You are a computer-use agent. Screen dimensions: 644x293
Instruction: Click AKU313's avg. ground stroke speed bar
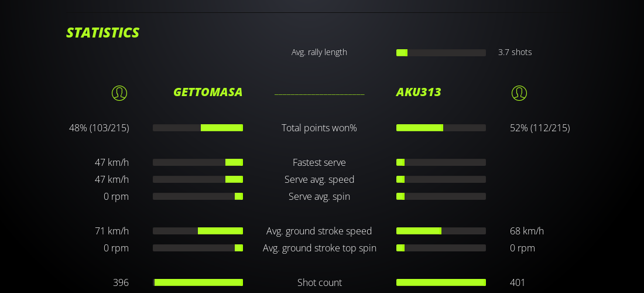click(x=441, y=231)
